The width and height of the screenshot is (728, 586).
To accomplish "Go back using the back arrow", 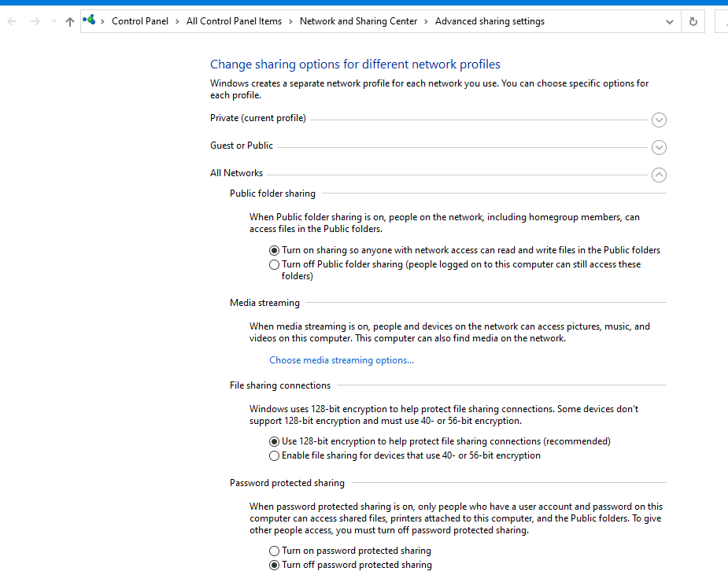I will point(13,21).
